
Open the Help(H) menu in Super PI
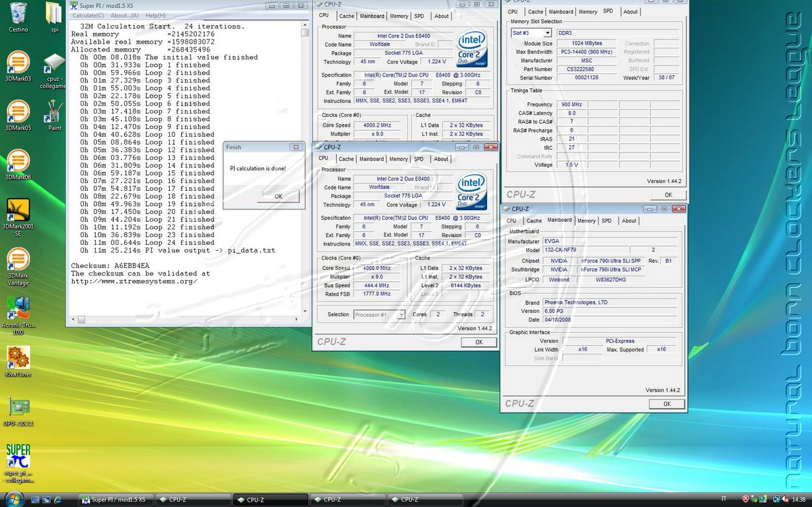click(155, 15)
